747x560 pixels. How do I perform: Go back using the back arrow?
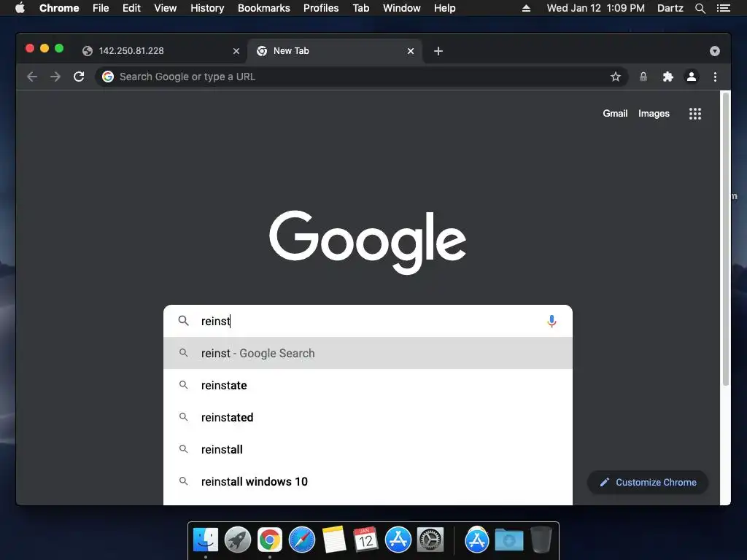click(x=32, y=77)
